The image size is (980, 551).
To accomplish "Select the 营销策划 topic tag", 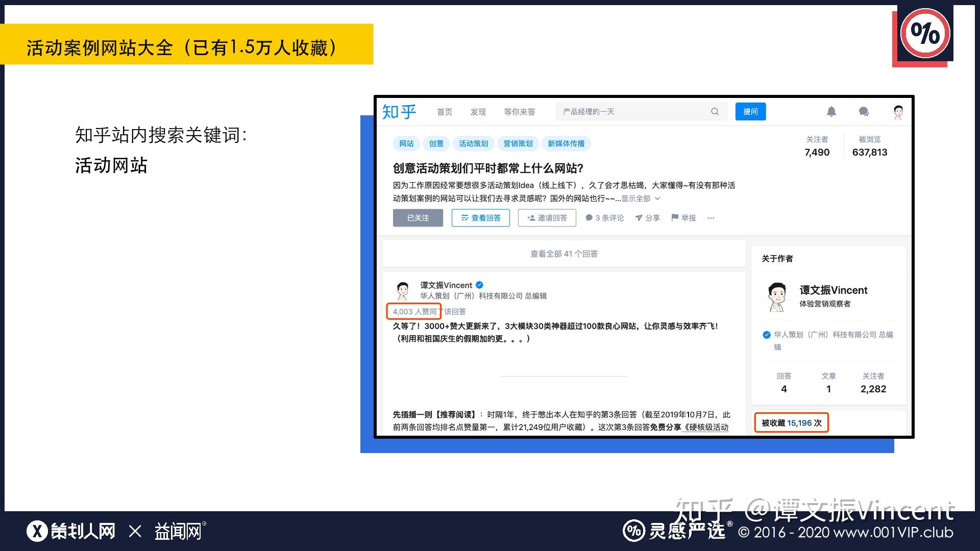I will pos(518,143).
